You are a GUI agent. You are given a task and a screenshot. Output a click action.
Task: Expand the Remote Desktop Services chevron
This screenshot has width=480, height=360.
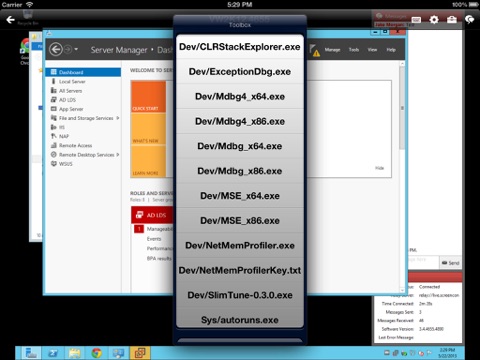click(118, 155)
